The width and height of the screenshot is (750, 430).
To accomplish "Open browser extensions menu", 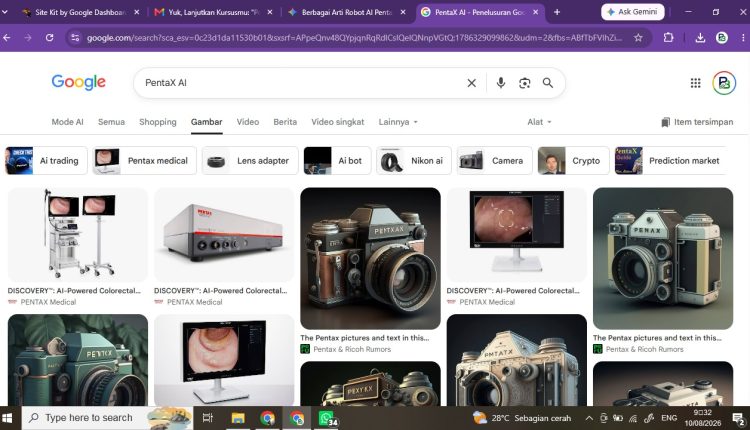I will click(668, 37).
